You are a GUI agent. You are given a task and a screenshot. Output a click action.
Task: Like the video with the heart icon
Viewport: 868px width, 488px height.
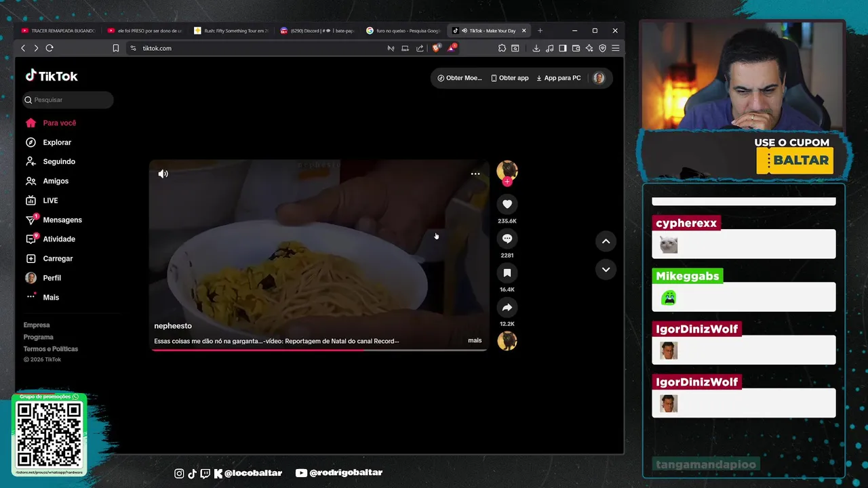507,204
